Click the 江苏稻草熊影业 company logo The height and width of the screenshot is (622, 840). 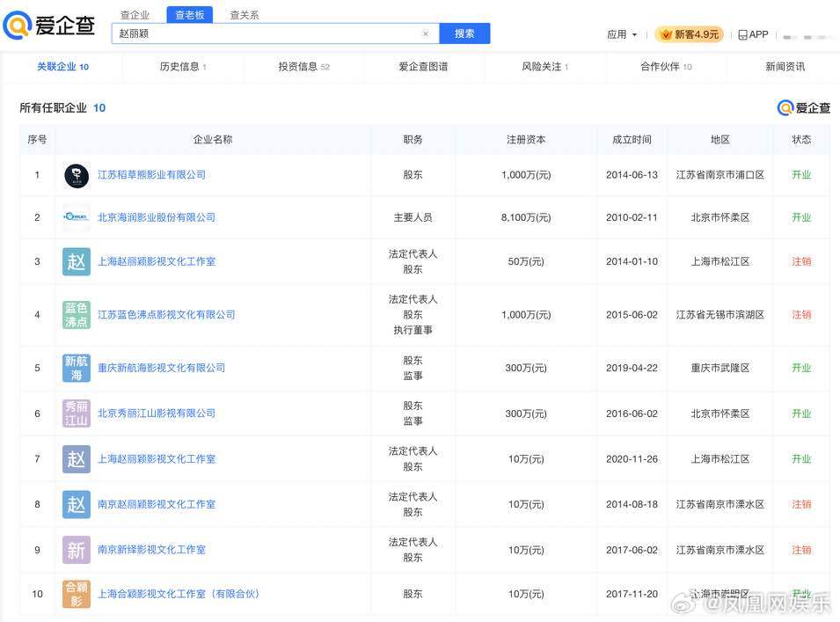point(76,175)
